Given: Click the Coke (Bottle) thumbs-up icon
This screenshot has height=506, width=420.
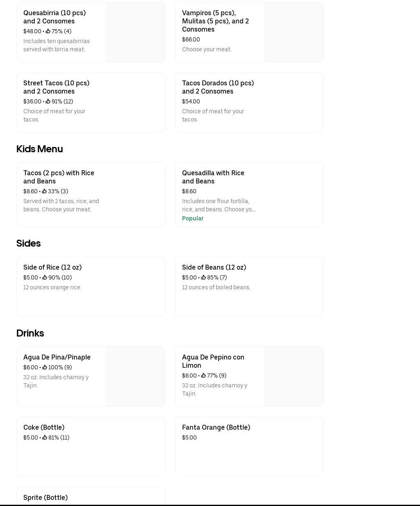Looking at the screenshot, I should coord(45,437).
